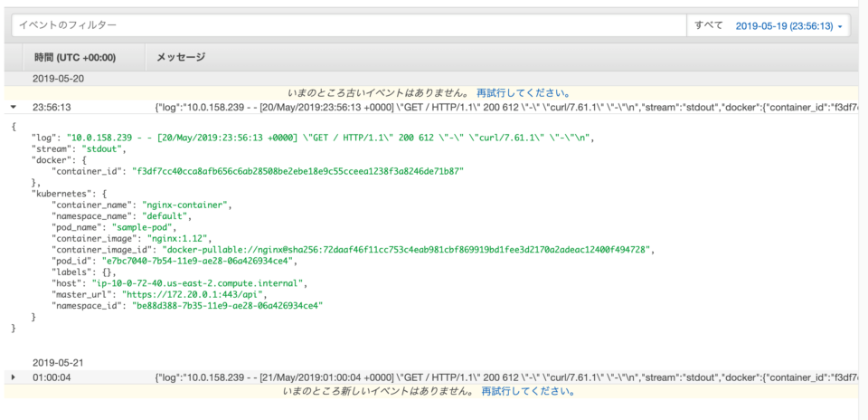Select the container_image "nginx:1.12" value
The width and height of the screenshot is (868, 420).
click(x=179, y=238)
